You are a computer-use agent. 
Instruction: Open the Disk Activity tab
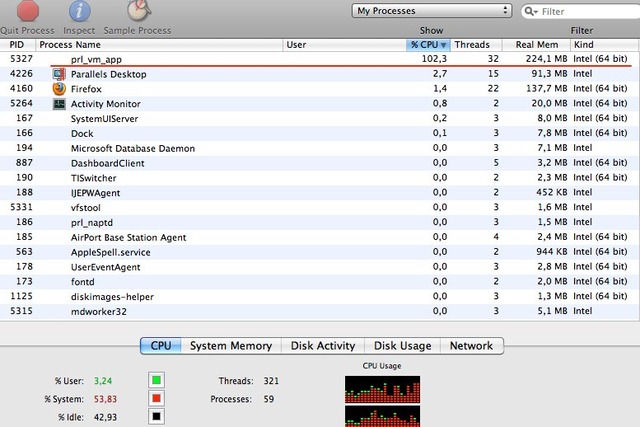(x=323, y=346)
